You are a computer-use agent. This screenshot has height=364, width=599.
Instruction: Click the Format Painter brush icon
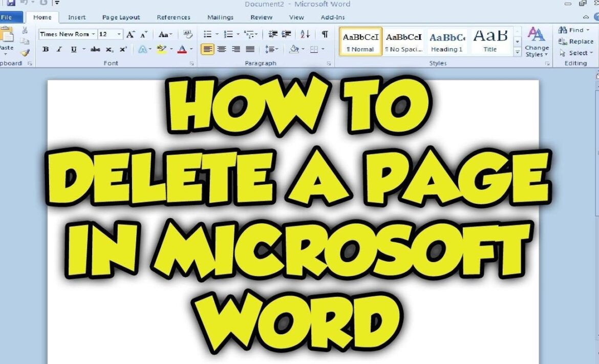(25, 52)
